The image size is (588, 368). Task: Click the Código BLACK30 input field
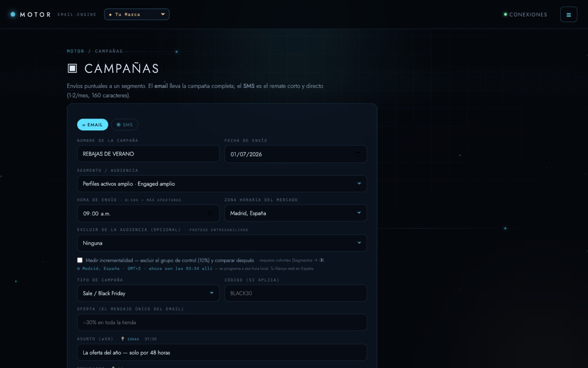[x=295, y=293]
